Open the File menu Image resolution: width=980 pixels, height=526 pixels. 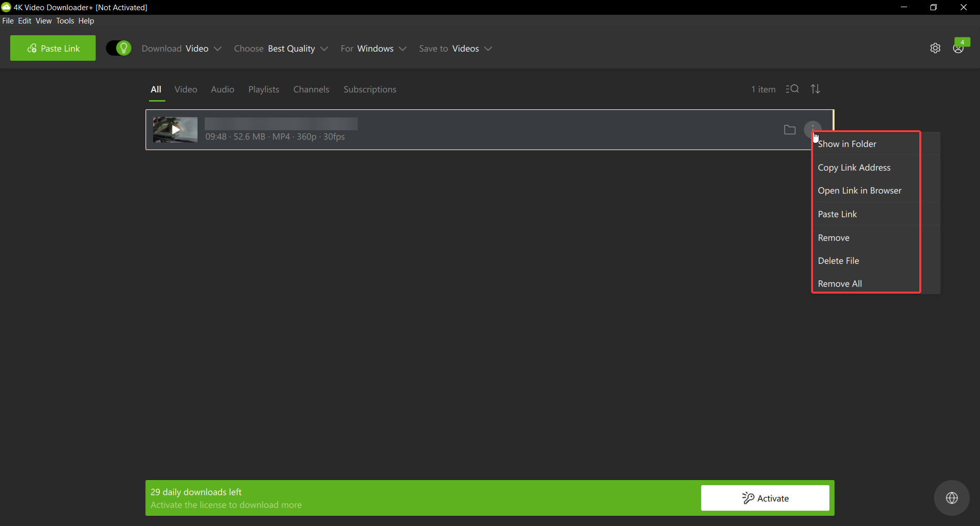pyautogui.click(x=8, y=21)
